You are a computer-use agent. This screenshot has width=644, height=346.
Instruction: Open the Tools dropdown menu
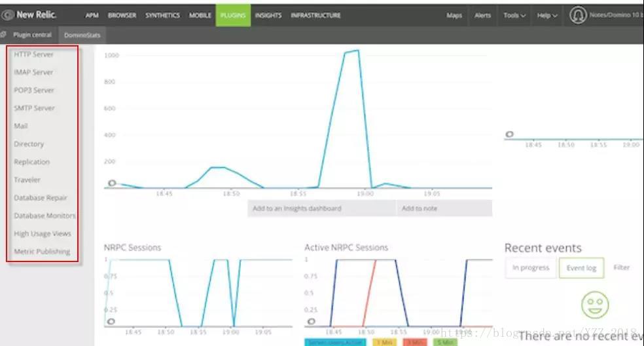tap(514, 16)
